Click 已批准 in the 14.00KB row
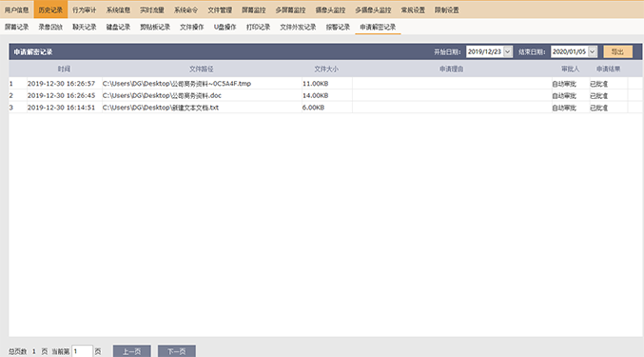The image size is (644, 357). pyautogui.click(x=599, y=96)
